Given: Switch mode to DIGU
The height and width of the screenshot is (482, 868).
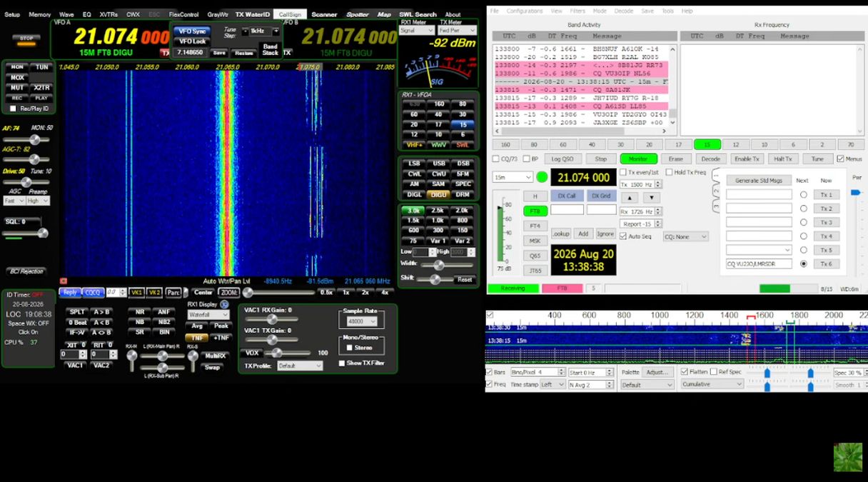Looking at the screenshot, I should 439,194.
